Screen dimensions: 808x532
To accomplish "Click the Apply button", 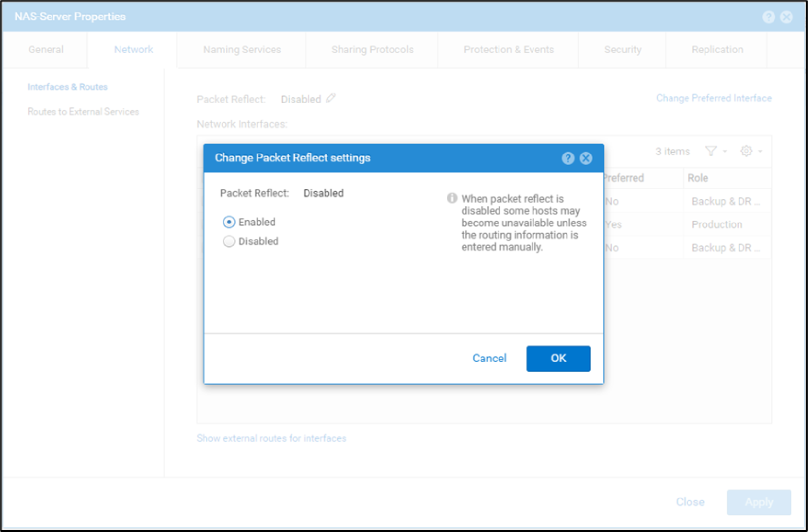I will (759, 502).
